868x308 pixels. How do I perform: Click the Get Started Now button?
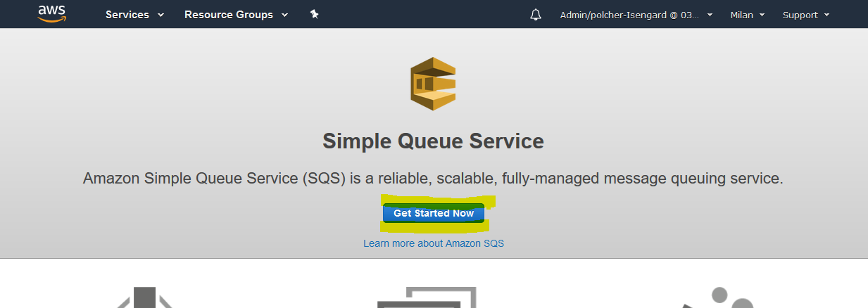point(434,213)
